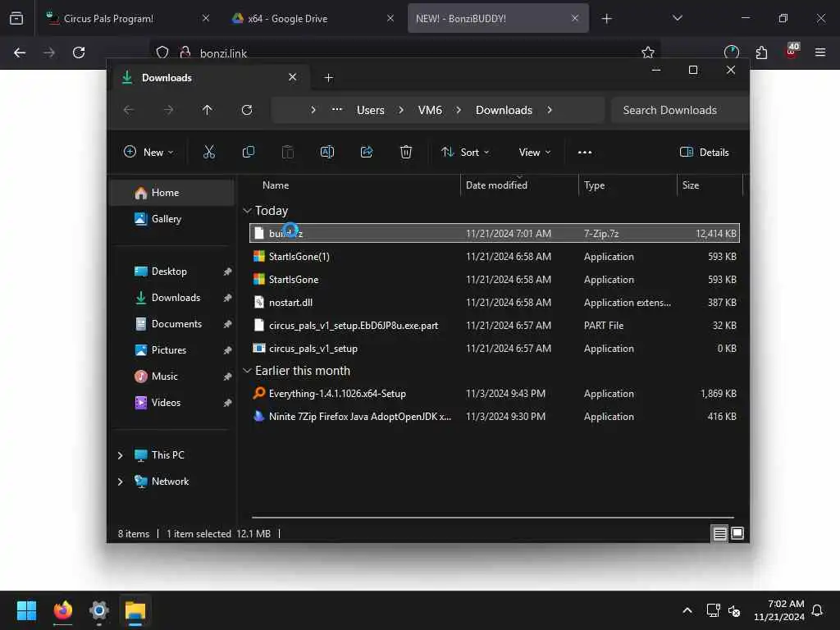Click the Cut scissors icon in Explorer toolbar
Image resolution: width=840 pixels, height=630 pixels.
(209, 152)
